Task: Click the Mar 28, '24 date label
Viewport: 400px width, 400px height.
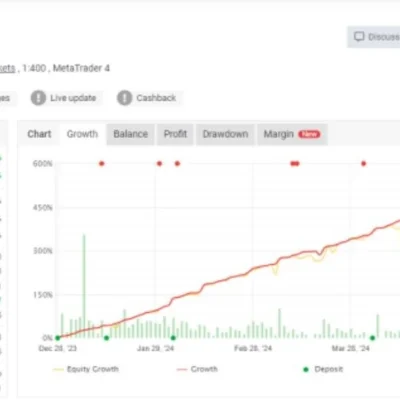Action: pos(351,349)
